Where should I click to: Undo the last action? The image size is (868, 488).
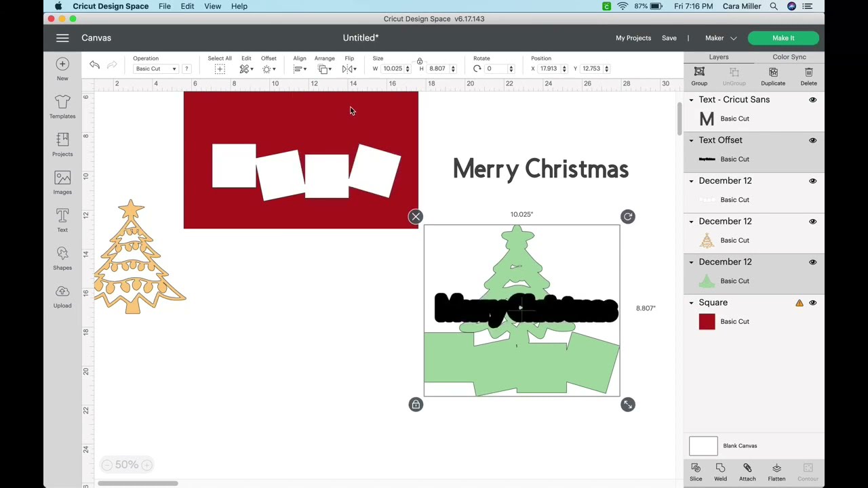94,65
